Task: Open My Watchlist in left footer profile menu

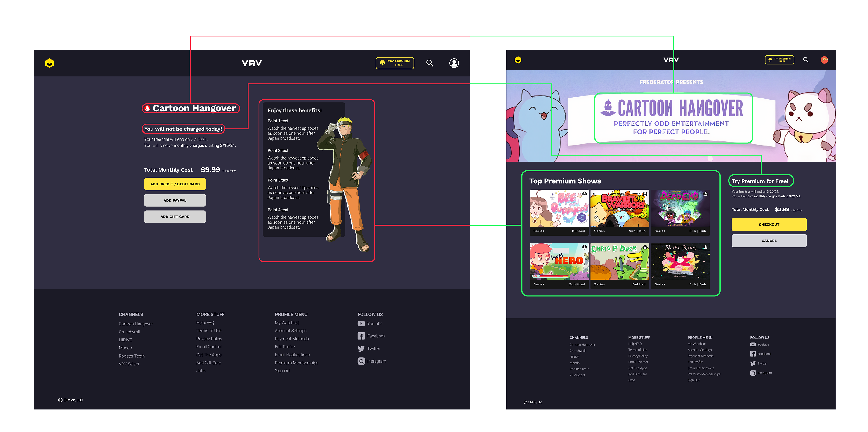Action: pos(286,323)
